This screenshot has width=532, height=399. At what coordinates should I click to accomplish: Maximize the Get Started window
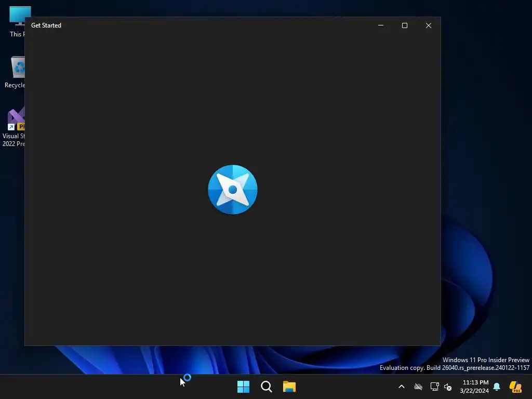click(404, 25)
